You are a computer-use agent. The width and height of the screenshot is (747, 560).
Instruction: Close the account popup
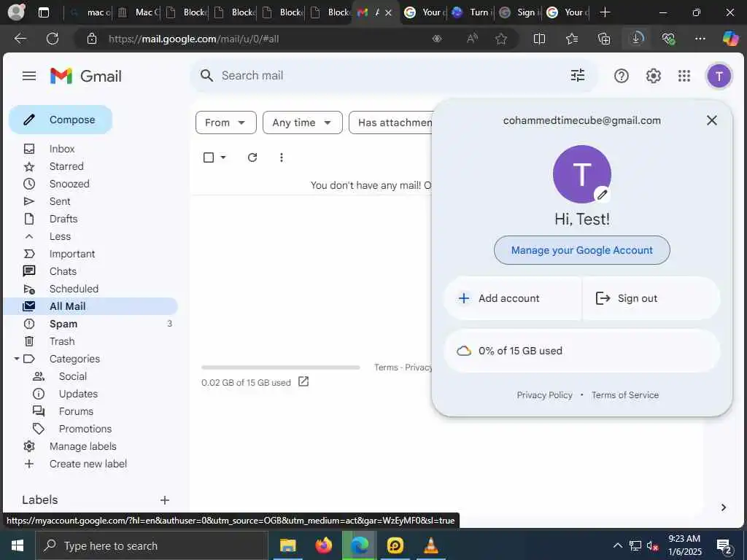pos(712,120)
